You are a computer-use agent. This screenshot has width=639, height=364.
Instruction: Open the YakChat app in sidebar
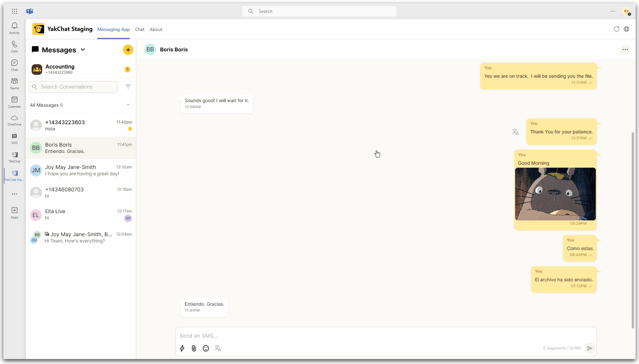(x=14, y=157)
